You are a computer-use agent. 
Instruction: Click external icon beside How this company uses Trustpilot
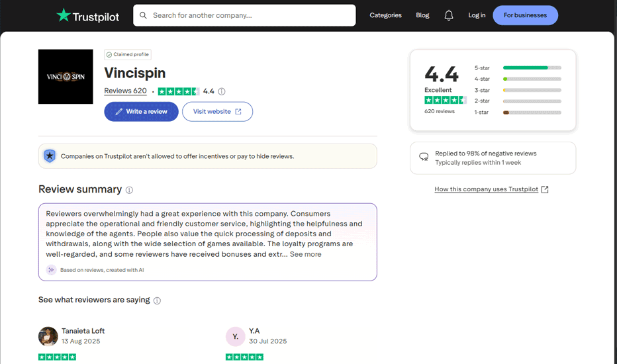pos(545,189)
